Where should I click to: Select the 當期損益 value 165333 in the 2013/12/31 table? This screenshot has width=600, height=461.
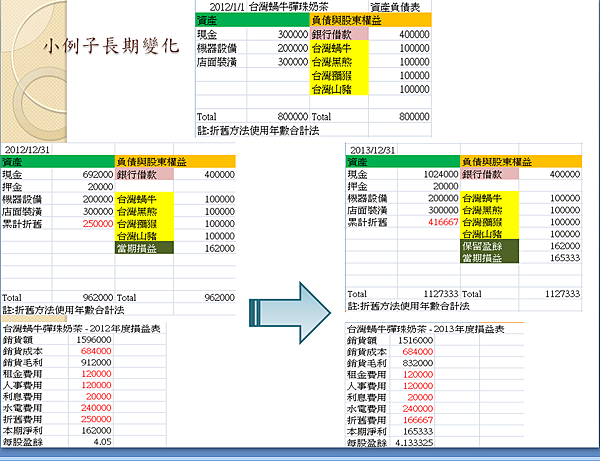(565, 258)
